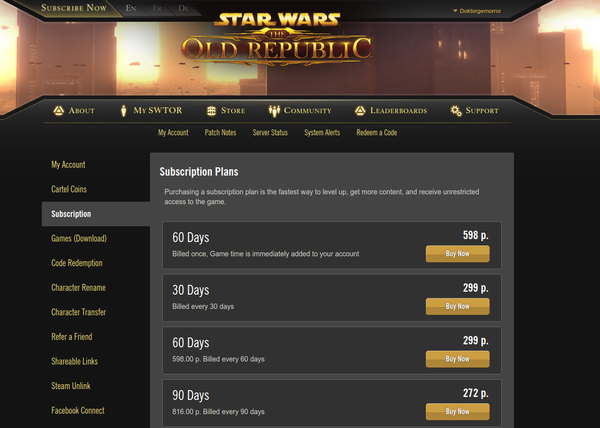Open the Server Status tab
Image resolution: width=600 pixels, height=428 pixels.
pos(270,132)
